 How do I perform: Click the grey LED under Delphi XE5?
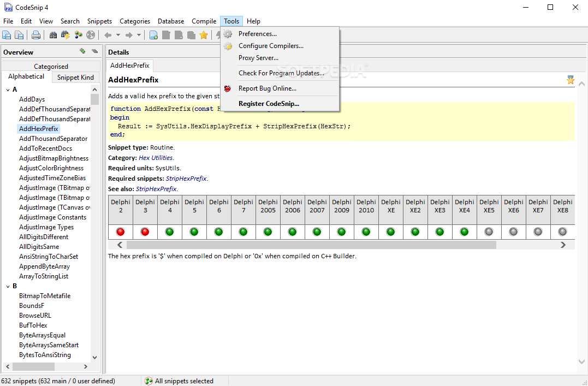(489, 232)
